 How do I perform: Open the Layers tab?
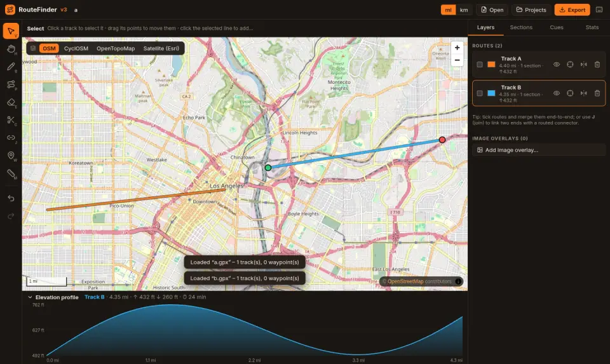point(485,27)
